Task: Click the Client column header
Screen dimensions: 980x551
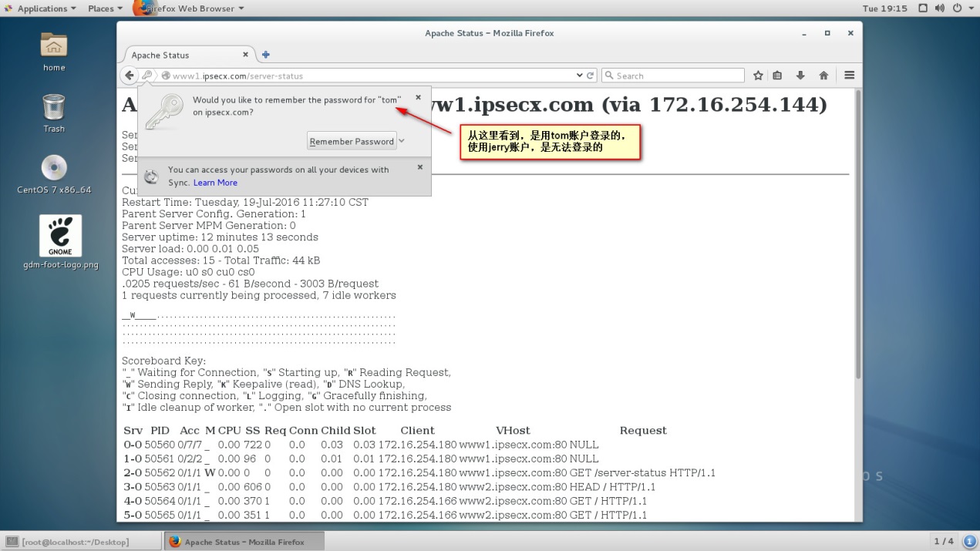Action: (417, 431)
